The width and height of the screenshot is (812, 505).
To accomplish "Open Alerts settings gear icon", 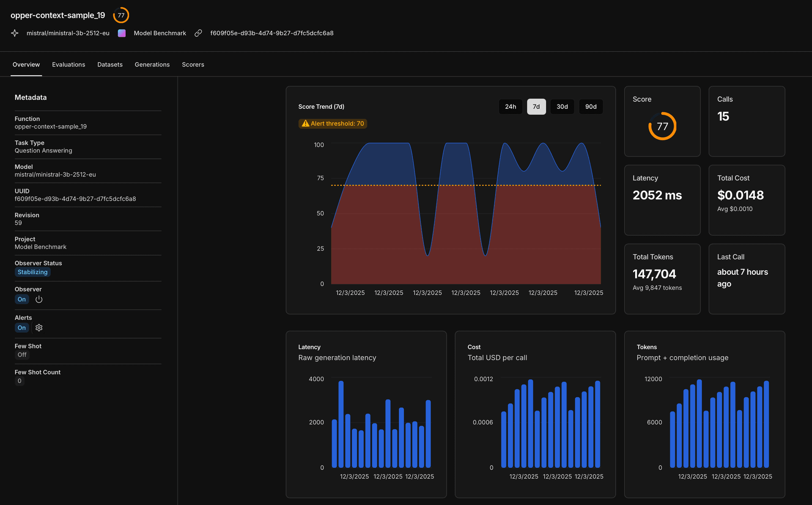I will click(39, 328).
